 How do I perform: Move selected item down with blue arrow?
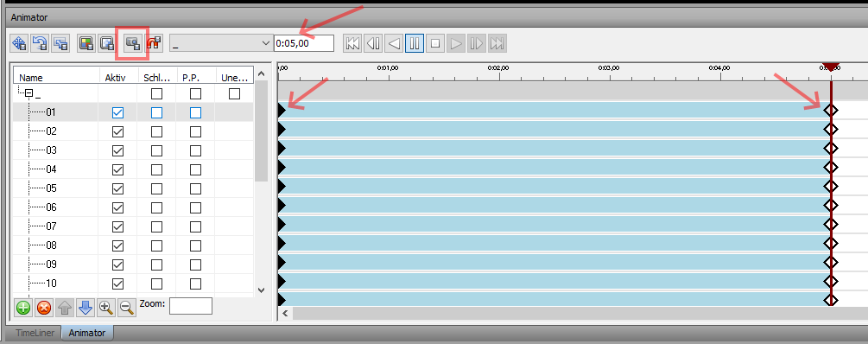coord(86,308)
